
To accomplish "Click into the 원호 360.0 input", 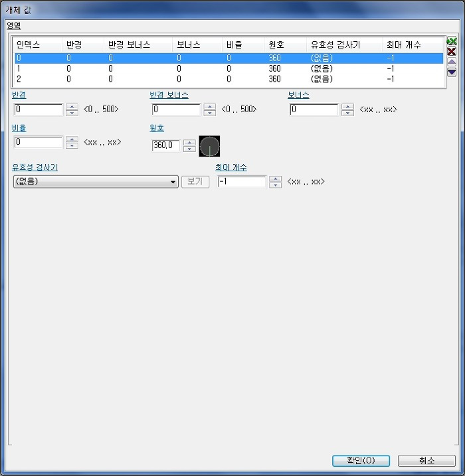I will (166, 145).
